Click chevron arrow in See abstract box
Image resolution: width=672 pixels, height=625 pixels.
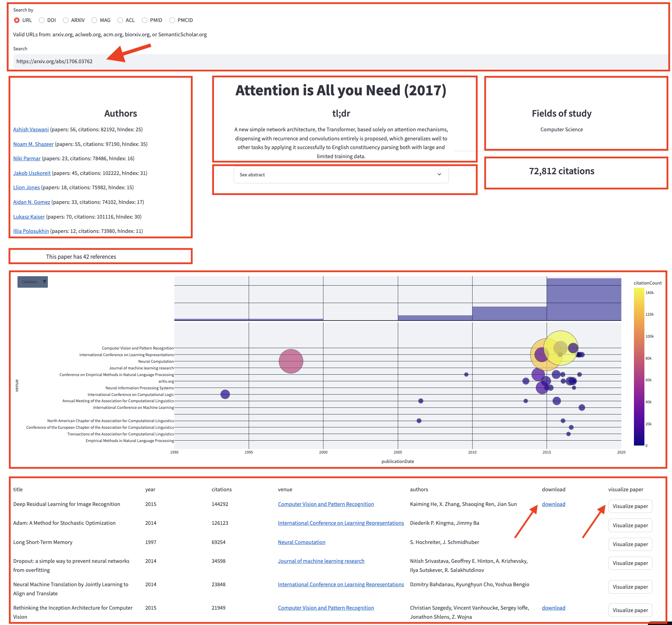coord(439,175)
